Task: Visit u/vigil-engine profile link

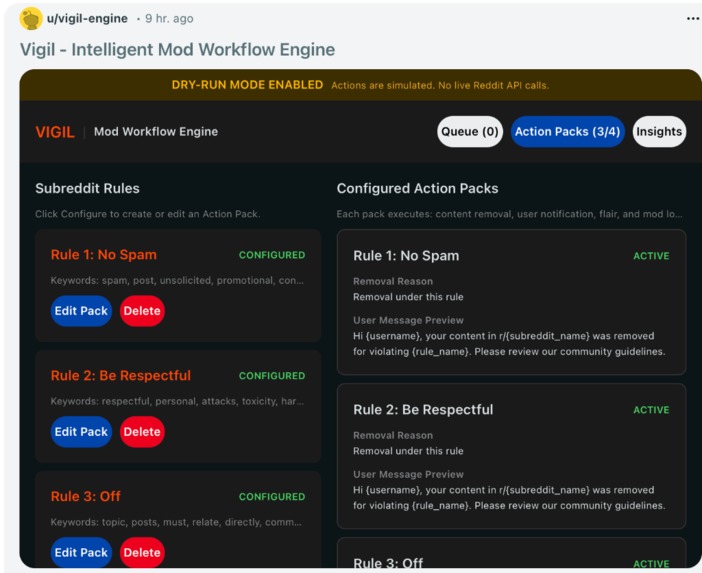Action: point(87,18)
